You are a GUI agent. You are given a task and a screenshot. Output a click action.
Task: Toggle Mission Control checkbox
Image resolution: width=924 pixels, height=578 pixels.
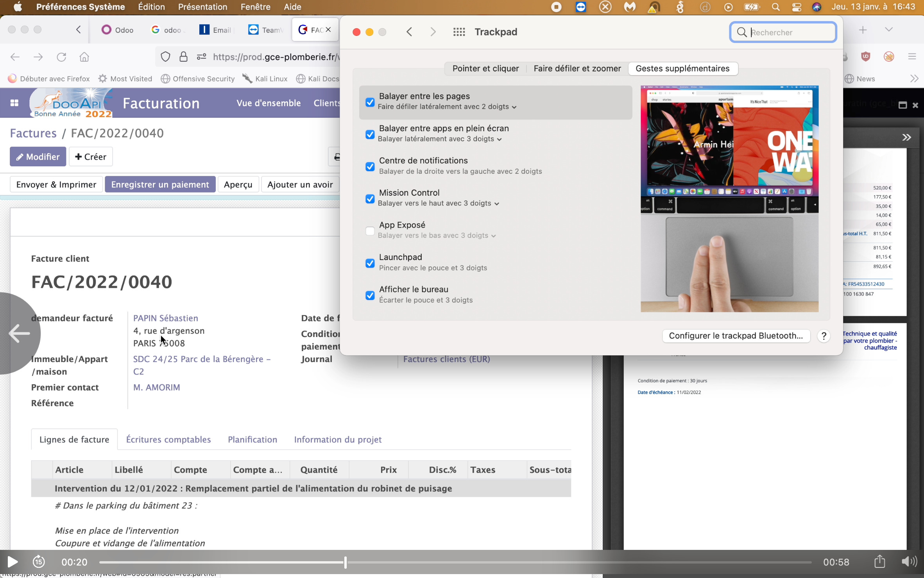[370, 199]
